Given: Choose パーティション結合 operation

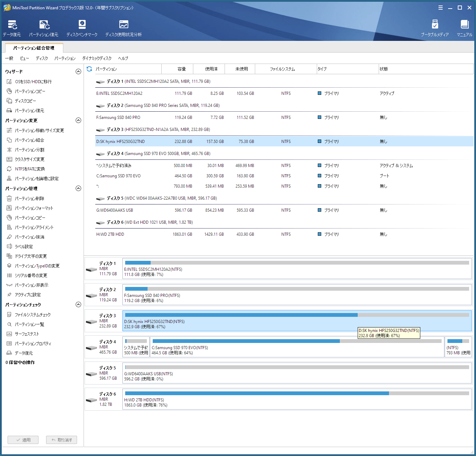Looking at the screenshot, I should point(25,140).
